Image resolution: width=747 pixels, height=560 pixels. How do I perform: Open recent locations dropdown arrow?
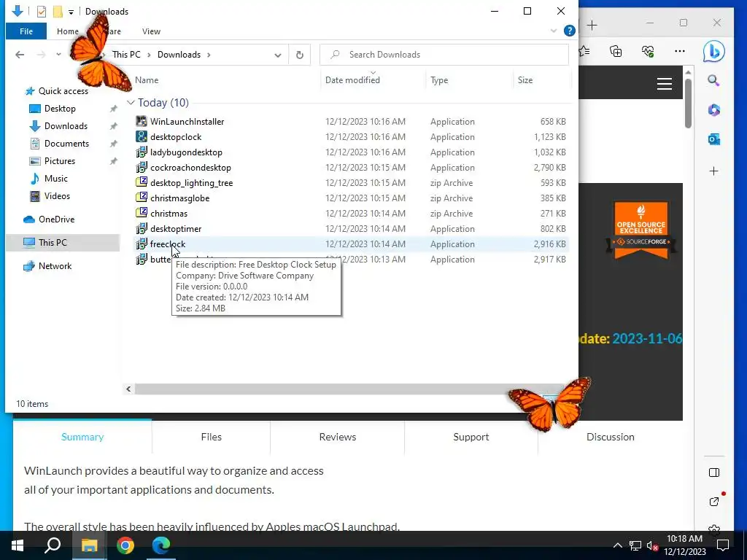[x=58, y=54]
